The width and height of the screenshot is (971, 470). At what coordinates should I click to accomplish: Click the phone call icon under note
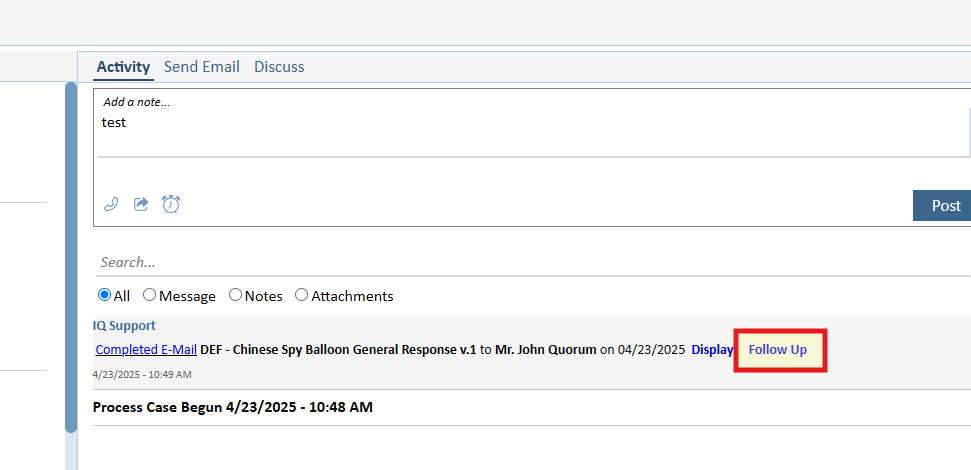pos(111,204)
